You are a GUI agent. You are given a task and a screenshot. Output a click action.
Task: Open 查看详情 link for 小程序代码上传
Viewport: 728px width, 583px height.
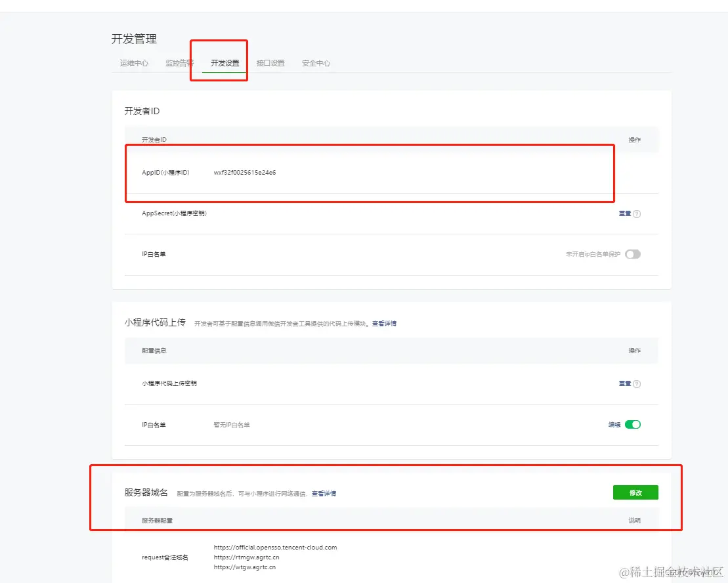(x=384, y=324)
